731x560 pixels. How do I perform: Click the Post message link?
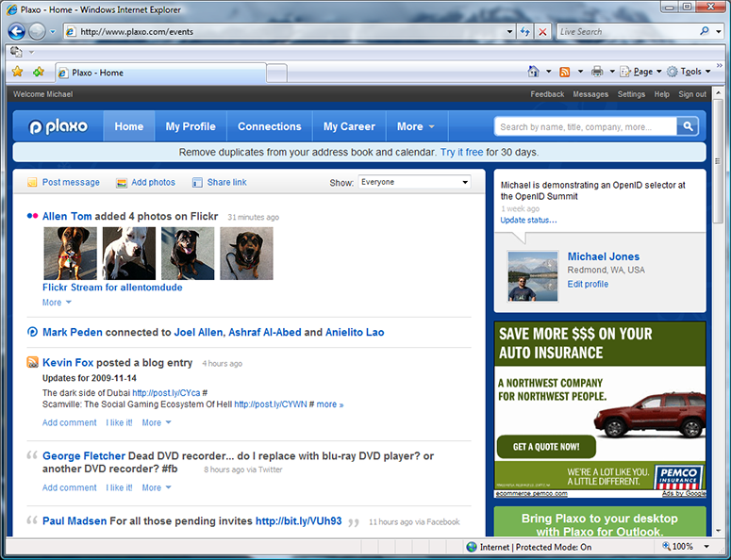tap(70, 182)
